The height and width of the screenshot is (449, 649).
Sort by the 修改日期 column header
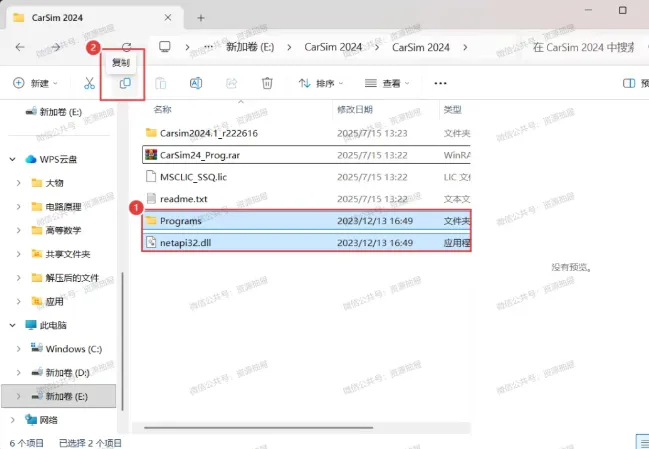(355, 110)
